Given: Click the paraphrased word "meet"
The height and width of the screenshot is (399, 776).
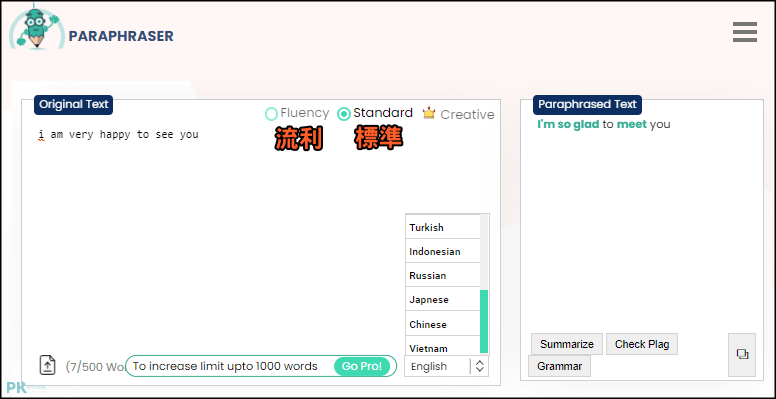Looking at the screenshot, I should tap(631, 124).
